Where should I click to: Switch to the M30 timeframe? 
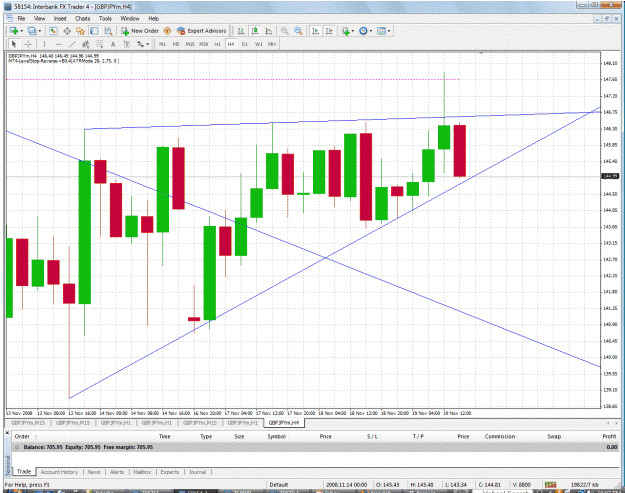pyautogui.click(x=204, y=44)
